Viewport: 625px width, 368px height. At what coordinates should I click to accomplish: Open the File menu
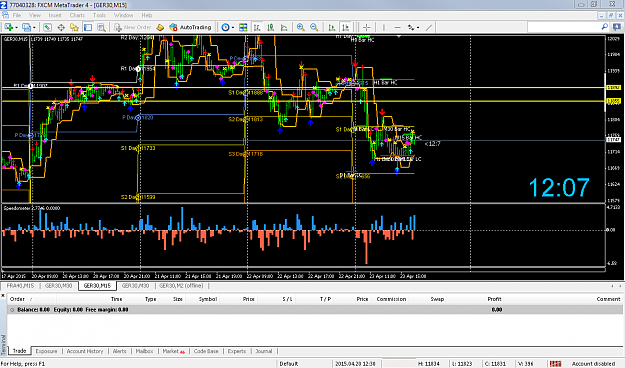tap(17, 15)
